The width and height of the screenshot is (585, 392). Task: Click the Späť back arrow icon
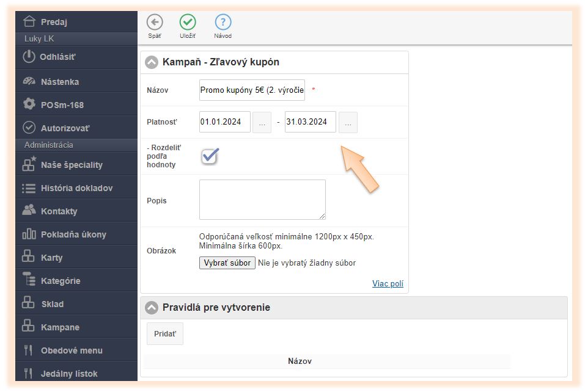(x=155, y=23)
